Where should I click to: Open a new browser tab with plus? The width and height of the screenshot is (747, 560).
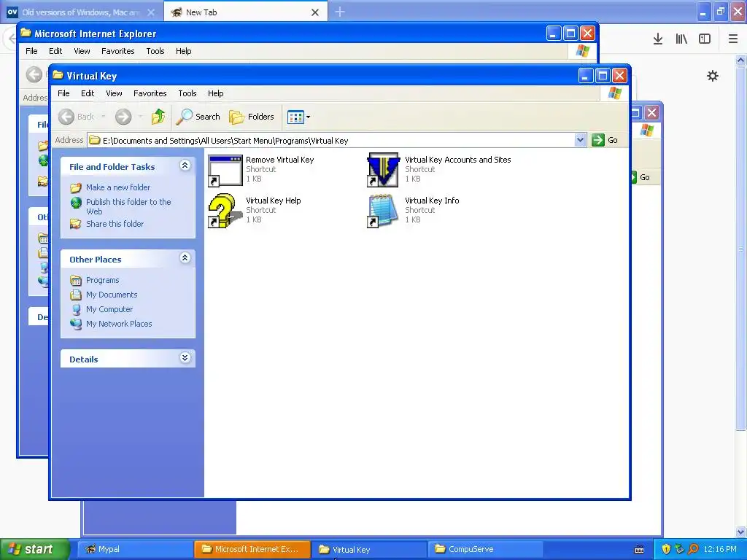click(340, 12)
